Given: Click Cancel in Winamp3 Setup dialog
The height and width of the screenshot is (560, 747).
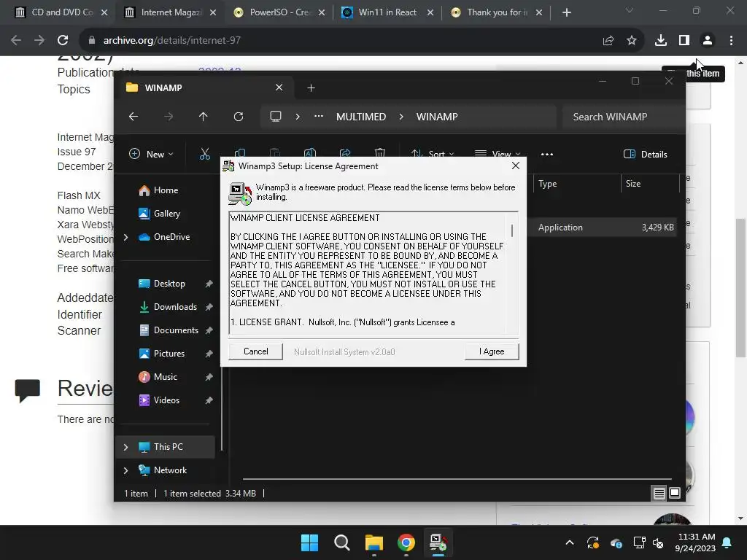Looking at the screenshot, I should coord(256,351).
